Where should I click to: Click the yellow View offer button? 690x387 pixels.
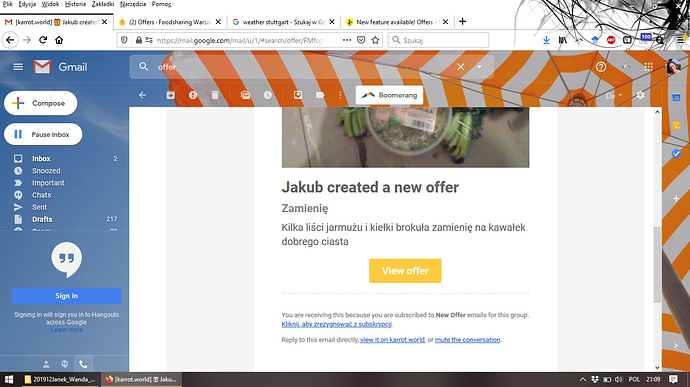coord(405,271)
